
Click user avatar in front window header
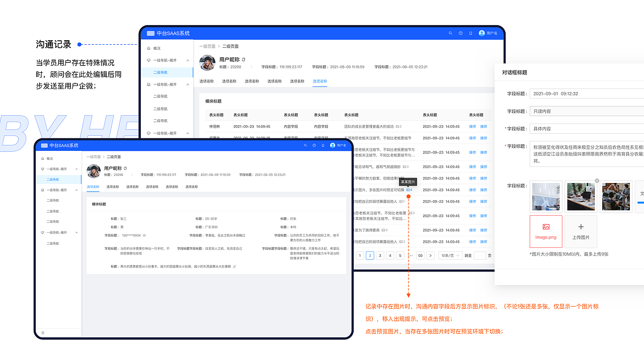[333, 145]
